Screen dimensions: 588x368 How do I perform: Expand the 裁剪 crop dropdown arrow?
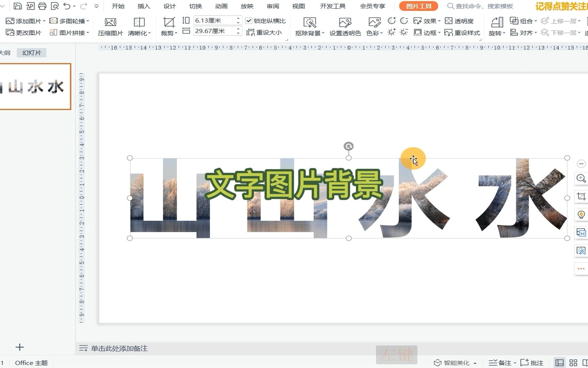tap(176, 33)
